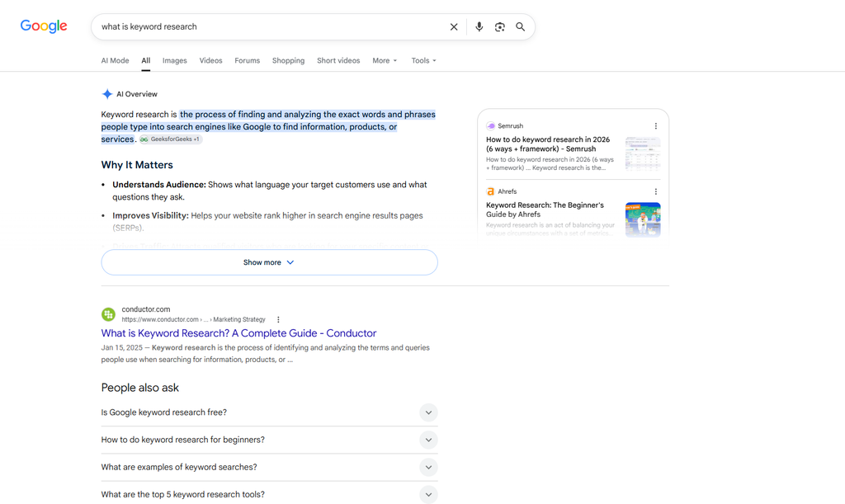Open the More dropdown in search tabs
Image resolution: width=845 pixels, height=504 pixels.
[x=385, y=60]
